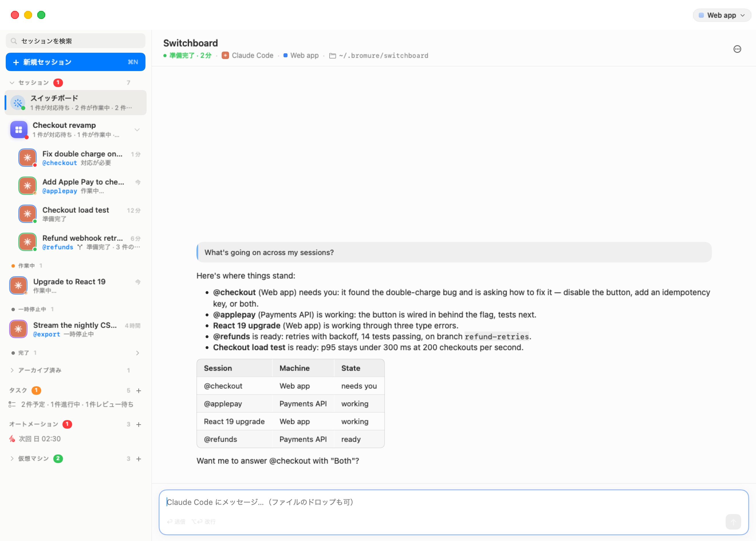Click the Switchboard title heading
Viewport: 756px width, 541px height.
pos(190,43)
